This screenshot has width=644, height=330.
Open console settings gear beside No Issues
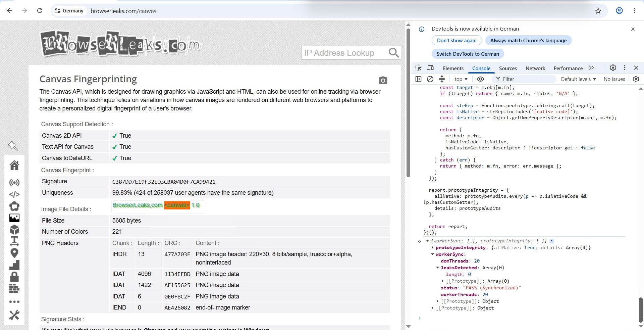(x=636, y=79)
